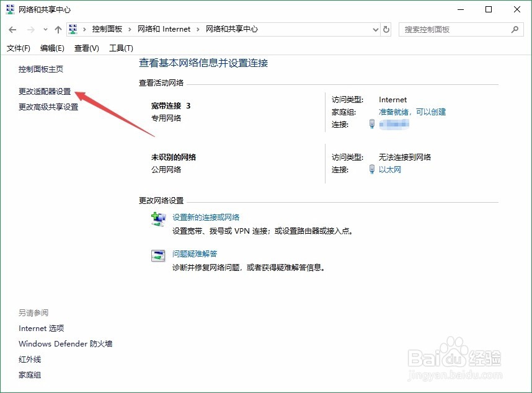Open the recent pages chevron beside forward arrow
Screen dimensions: 532x393
tap(45, 29)
